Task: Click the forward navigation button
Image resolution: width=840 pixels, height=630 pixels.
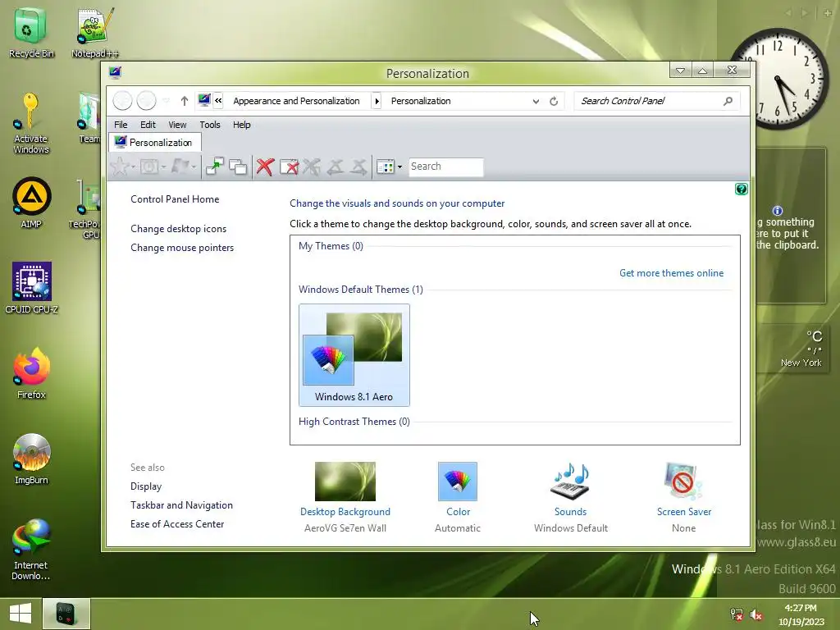Action: [x=146, y=100]
